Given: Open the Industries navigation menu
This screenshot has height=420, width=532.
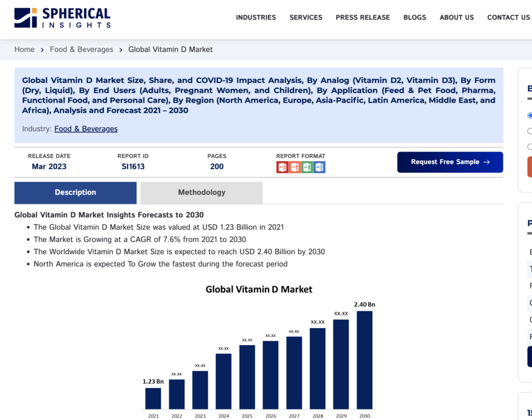Looking at the screenshot, I should (x=256, y=17).
